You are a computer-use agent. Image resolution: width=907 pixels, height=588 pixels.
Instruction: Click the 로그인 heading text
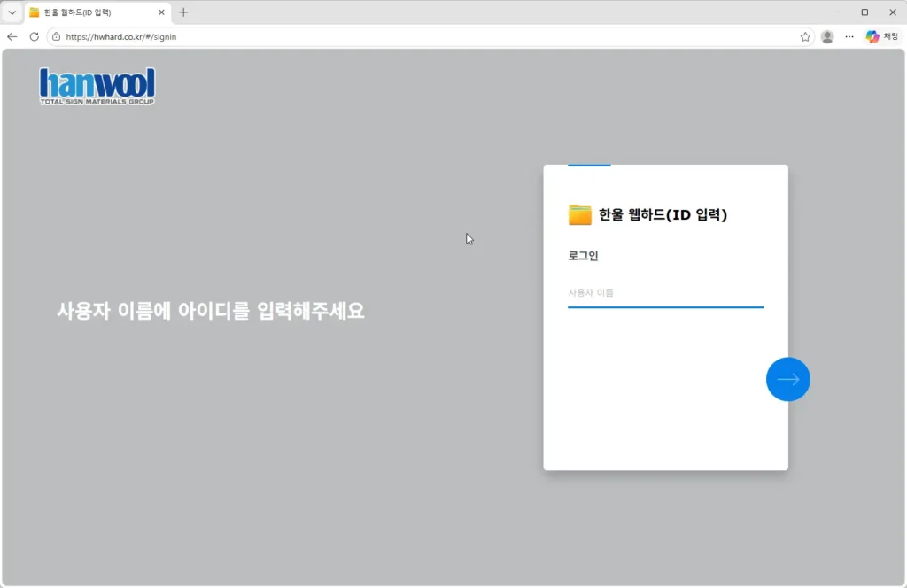pyautogui.click(x=583, y=256)
